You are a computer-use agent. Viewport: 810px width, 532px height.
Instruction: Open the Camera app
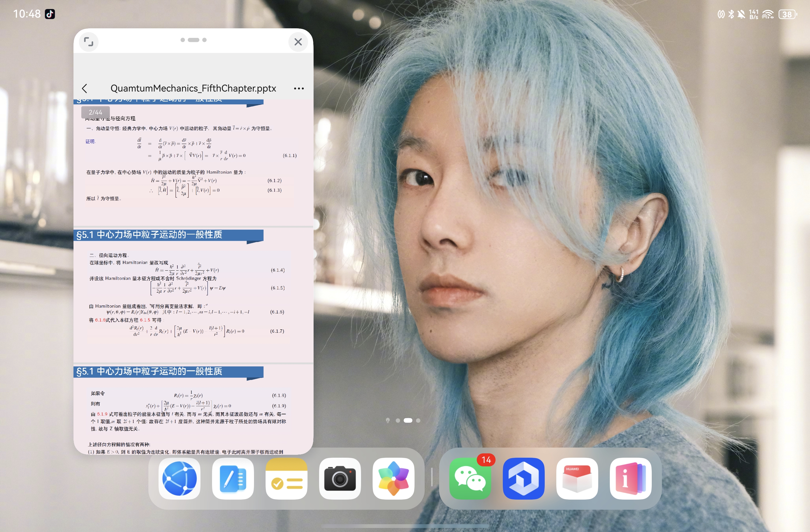point(340,478)
